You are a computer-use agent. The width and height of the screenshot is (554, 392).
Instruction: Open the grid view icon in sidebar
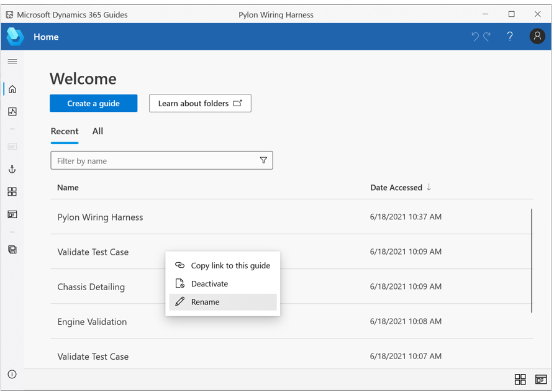(x=12, y=191)
